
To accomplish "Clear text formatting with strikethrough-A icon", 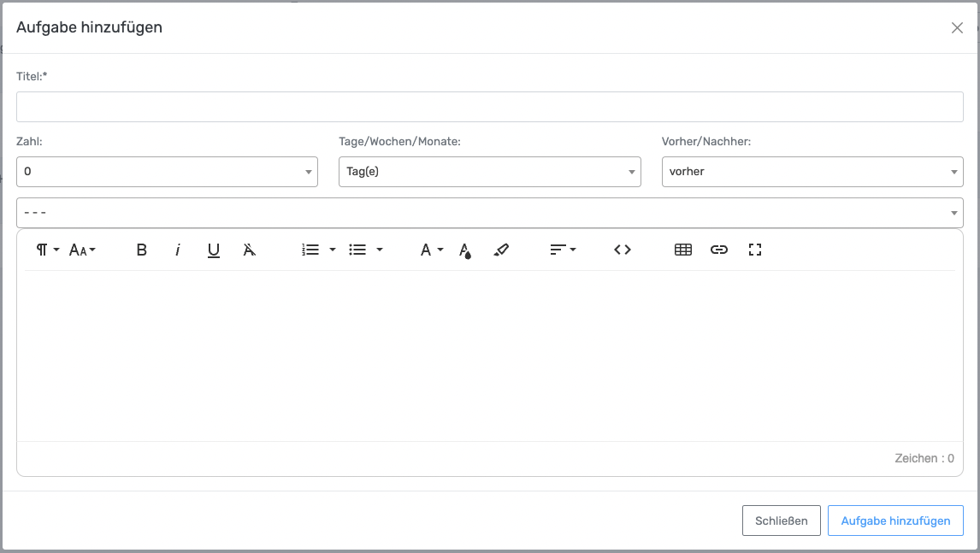I will (x=250, y=250).
